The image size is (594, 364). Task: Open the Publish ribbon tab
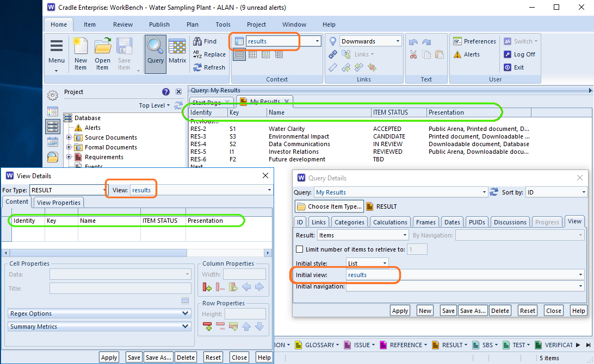(159, 24)
